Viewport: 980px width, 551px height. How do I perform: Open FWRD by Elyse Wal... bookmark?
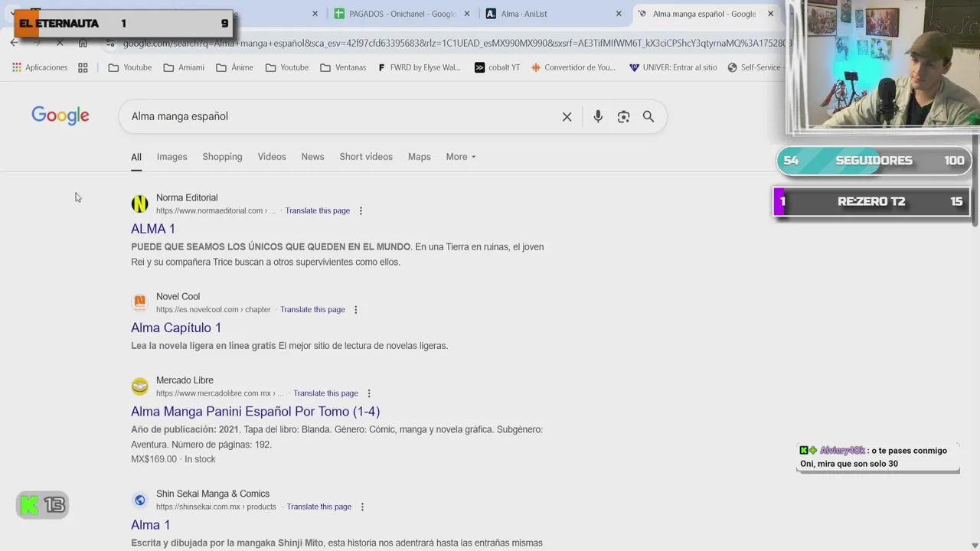point(420,67)
